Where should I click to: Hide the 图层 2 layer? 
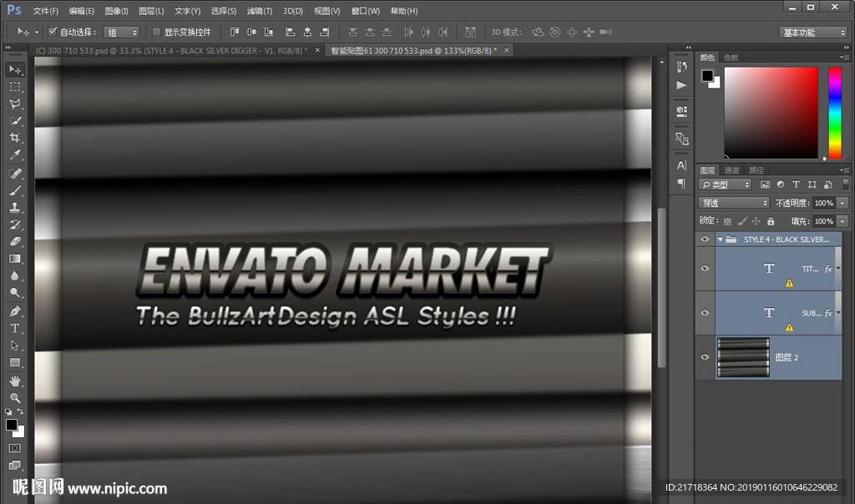coord(706,357)
